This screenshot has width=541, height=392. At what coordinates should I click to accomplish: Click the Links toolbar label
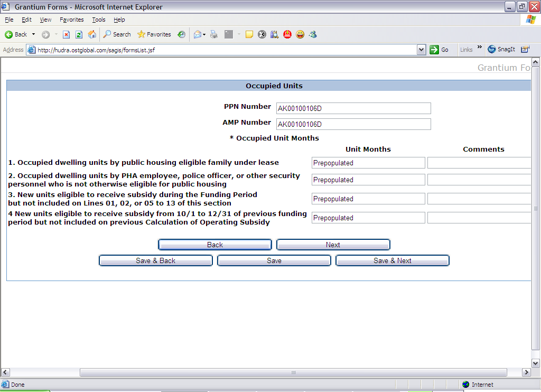pos(466,50)
